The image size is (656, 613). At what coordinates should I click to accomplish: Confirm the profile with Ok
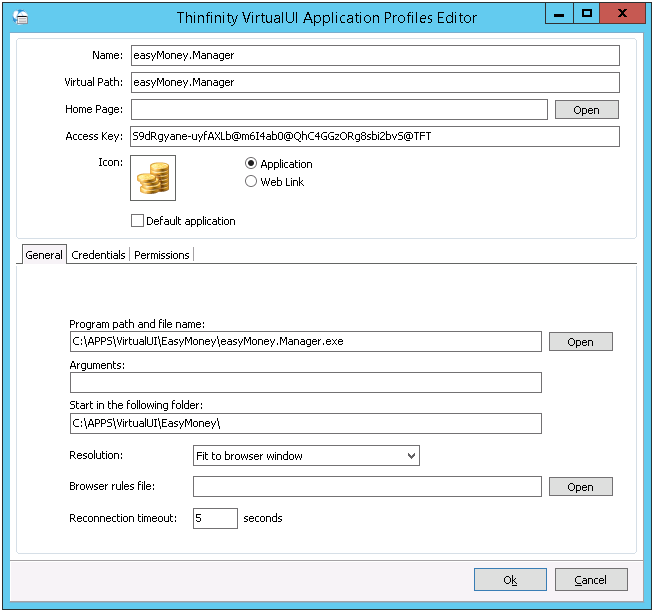point(510,580)
